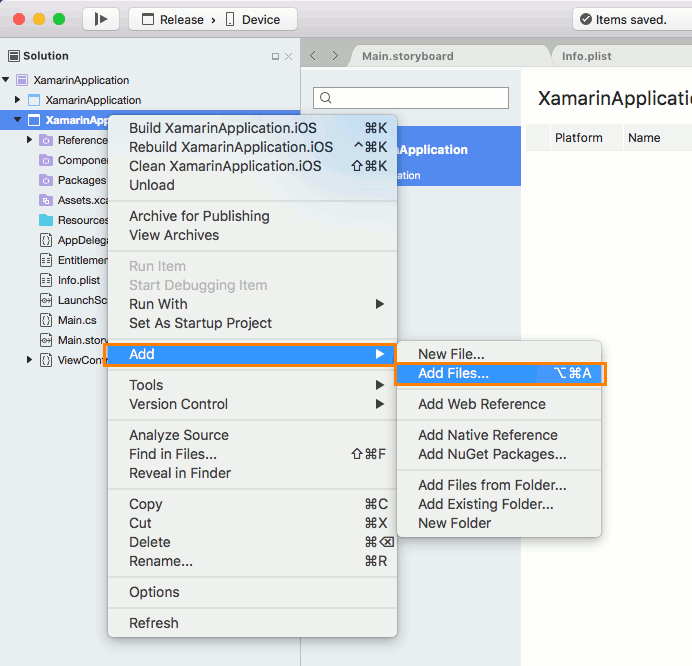
Task: Click the search field in editor panel
Action: coord(411,98)
